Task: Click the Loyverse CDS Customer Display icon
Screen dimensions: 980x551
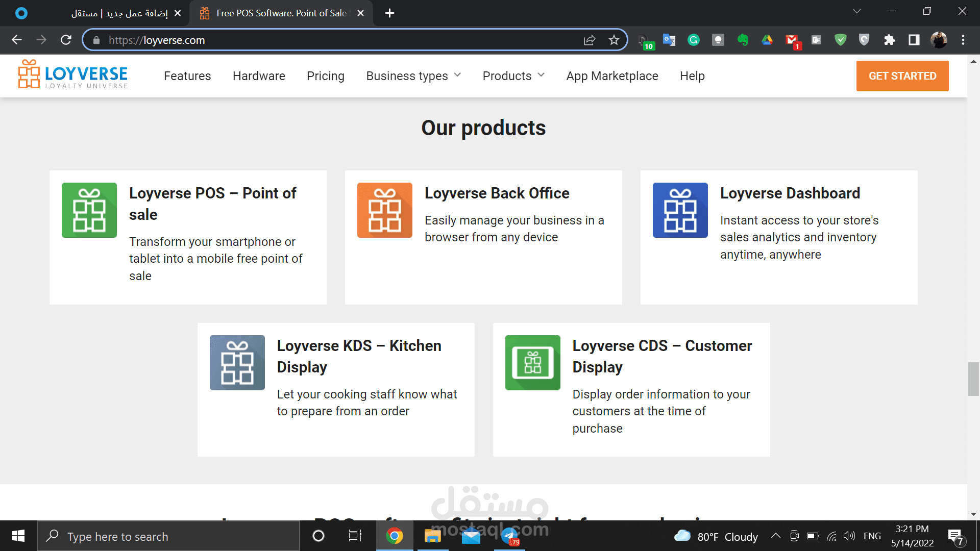Action: click(533, 363)
